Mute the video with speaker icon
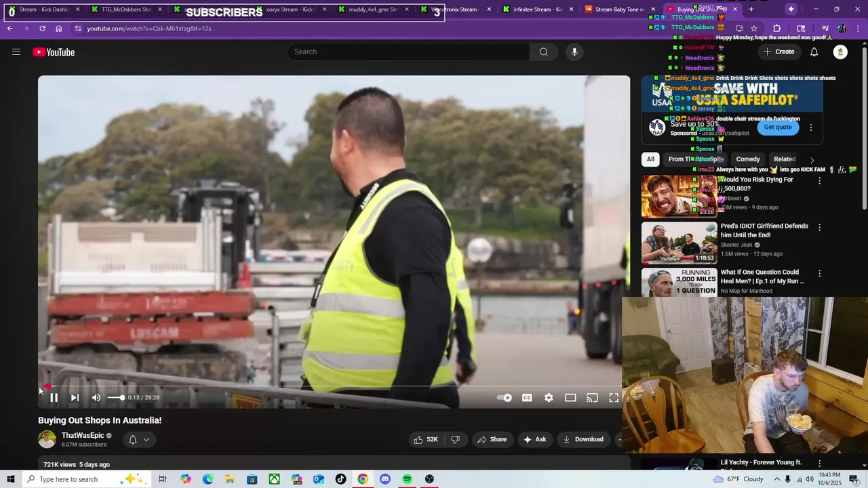This screenshot has width=868, height=488. click(96, 398)
